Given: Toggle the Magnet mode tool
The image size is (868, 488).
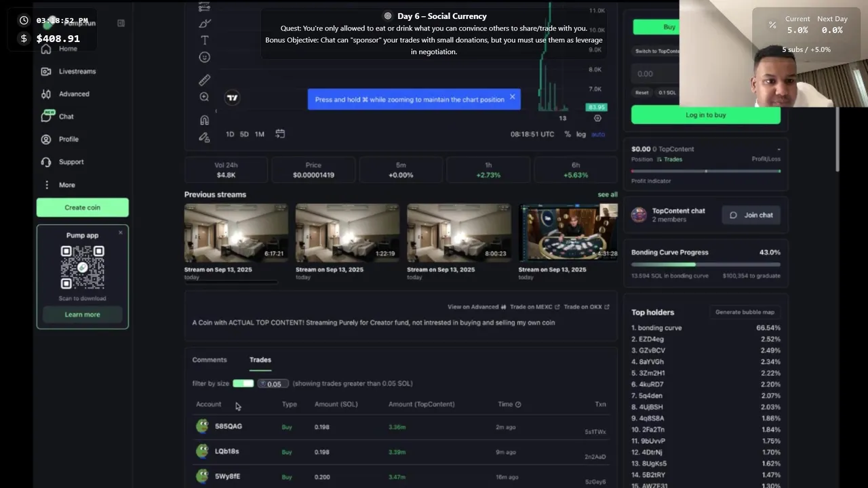Looking at the screenshot, I should tap(204, 120).
